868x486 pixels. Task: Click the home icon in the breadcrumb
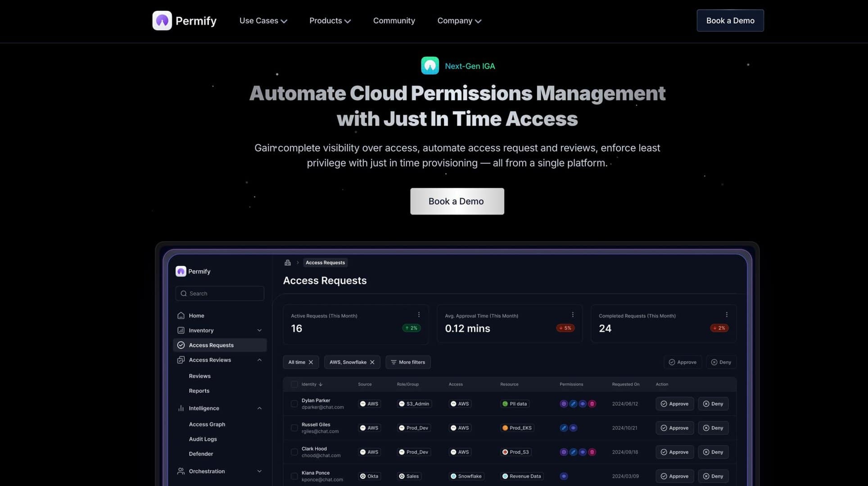pos(287,262)
